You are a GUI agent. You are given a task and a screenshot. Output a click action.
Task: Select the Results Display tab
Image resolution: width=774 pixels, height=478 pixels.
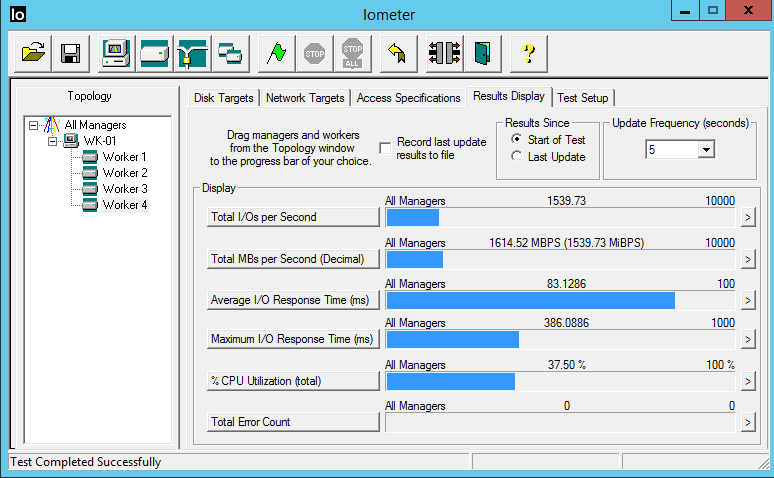pyautogui.click(x=509, y=96)
